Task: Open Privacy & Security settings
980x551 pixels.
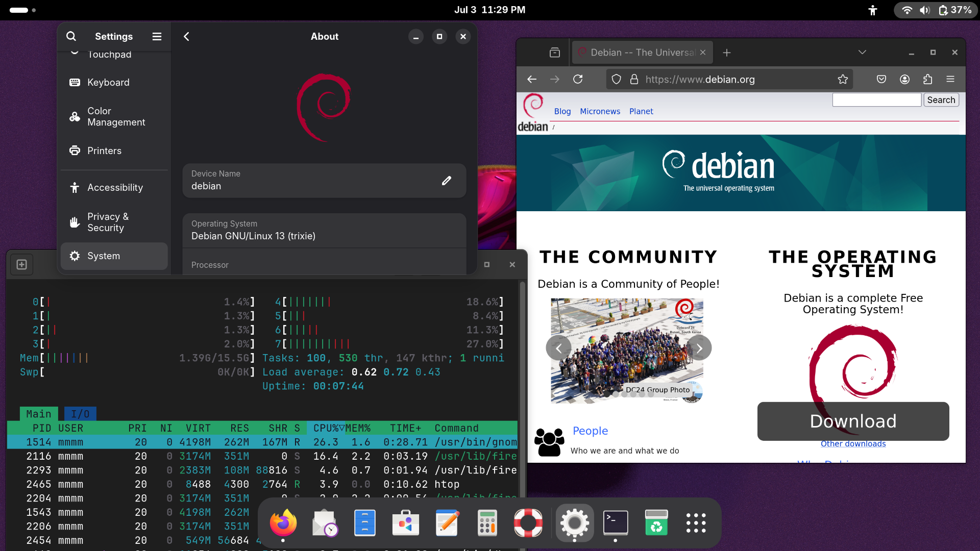Action: [114, 222]
